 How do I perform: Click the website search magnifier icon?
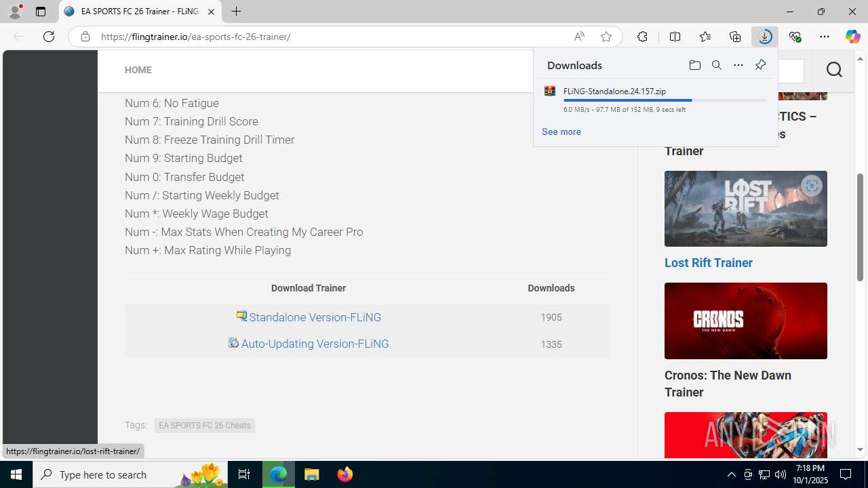coord(834,70)
